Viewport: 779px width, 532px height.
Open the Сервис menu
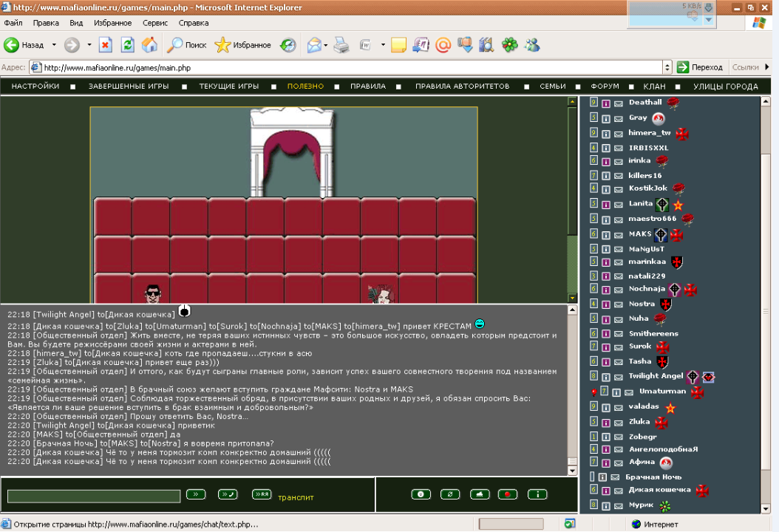pos(154,23)
